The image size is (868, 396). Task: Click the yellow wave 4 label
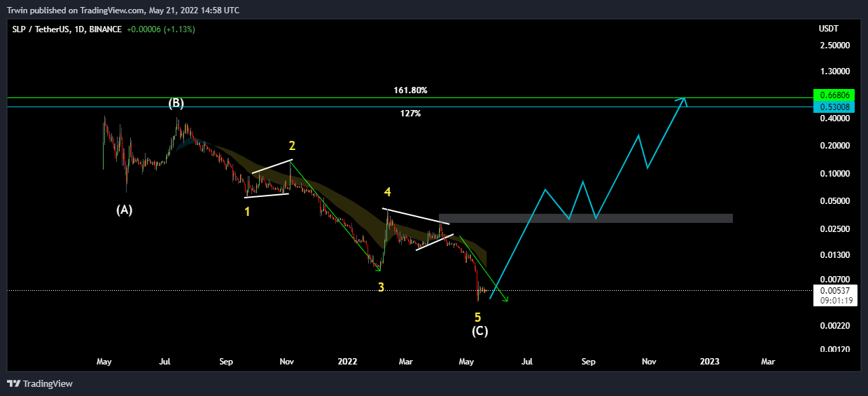(386, 191)
